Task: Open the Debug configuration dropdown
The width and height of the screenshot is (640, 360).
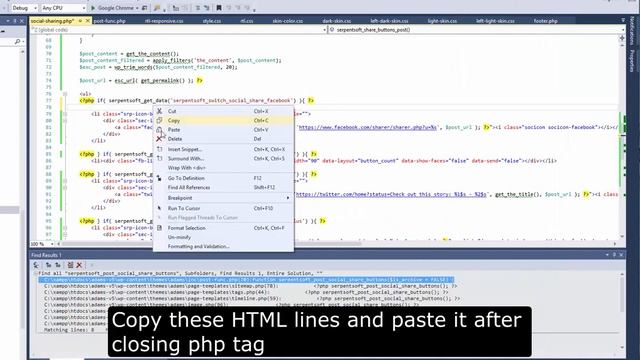Action: [24, 8]
